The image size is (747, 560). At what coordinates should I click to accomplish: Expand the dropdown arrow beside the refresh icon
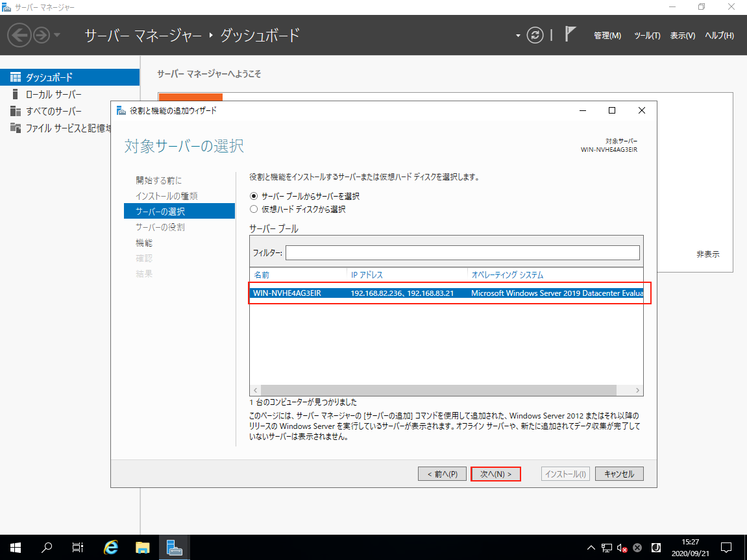518,36
